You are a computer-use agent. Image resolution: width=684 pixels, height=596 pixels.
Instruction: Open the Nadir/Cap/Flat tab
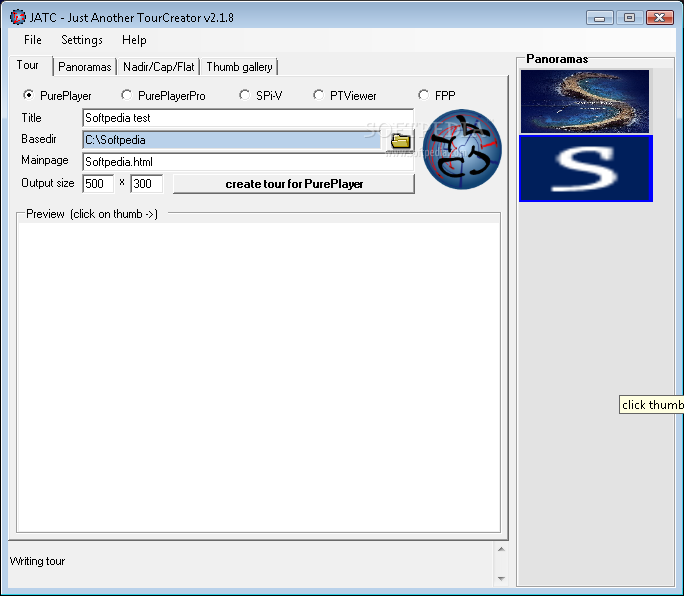(158, 67)
